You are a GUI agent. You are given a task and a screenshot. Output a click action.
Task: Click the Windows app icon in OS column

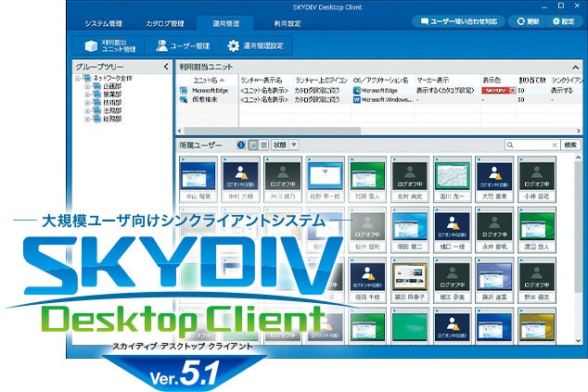point(357,100)
